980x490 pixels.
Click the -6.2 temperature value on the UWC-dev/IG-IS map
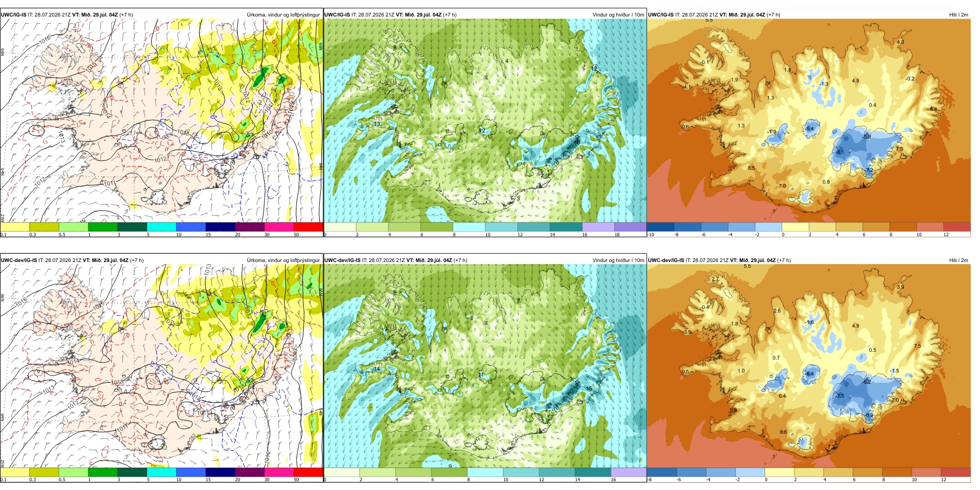tap(867, 382)
